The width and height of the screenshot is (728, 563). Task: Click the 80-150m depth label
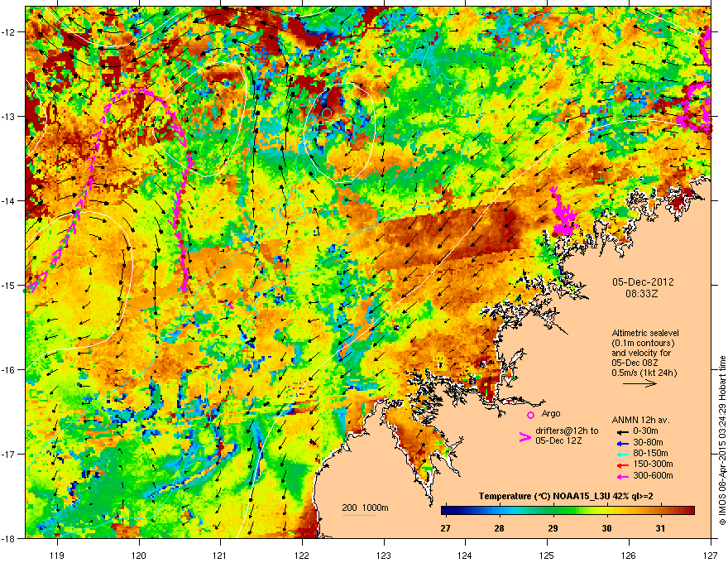pos(650,453)
